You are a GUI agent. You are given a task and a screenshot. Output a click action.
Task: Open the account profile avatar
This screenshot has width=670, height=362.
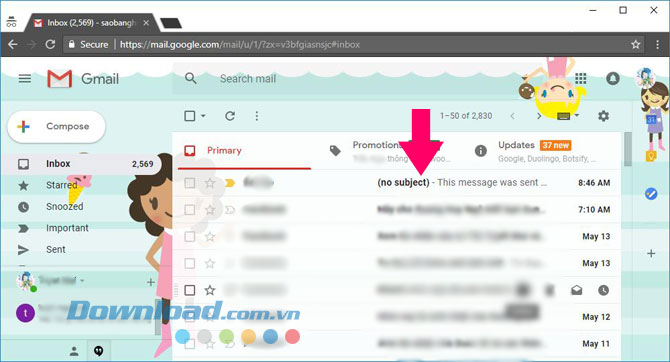click(x=645, y=79)
